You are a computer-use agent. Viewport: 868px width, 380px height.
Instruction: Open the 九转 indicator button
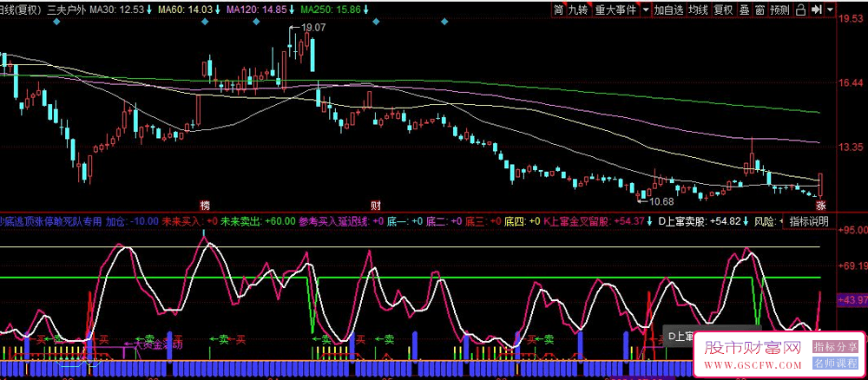click(578, 10)
